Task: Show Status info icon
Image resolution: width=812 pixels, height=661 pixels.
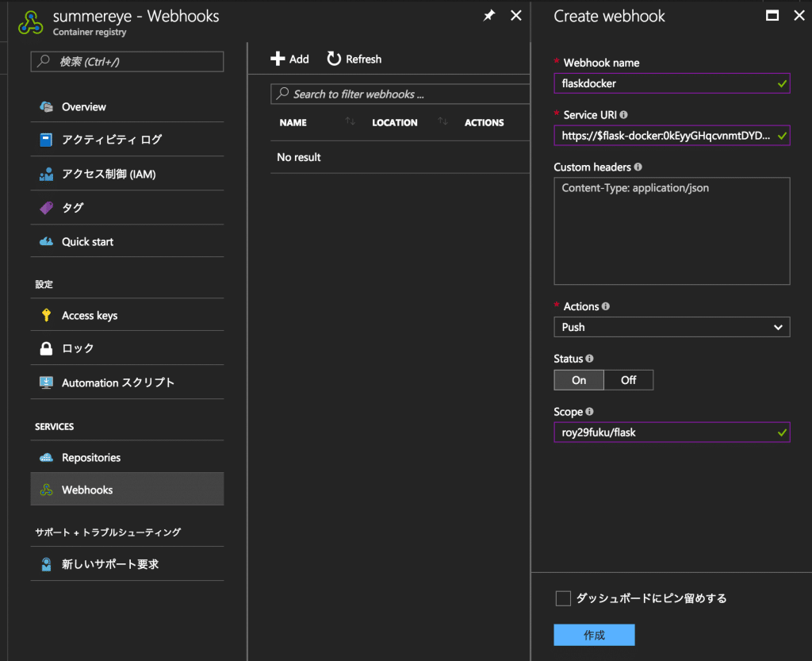Action: [589, 359]
